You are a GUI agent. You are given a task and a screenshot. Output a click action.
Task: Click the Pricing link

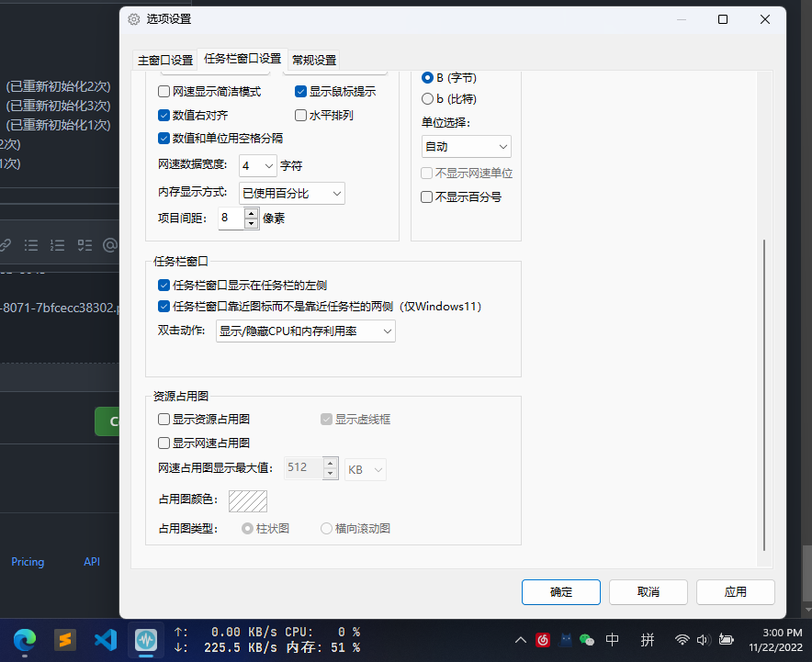coord(28,561)
